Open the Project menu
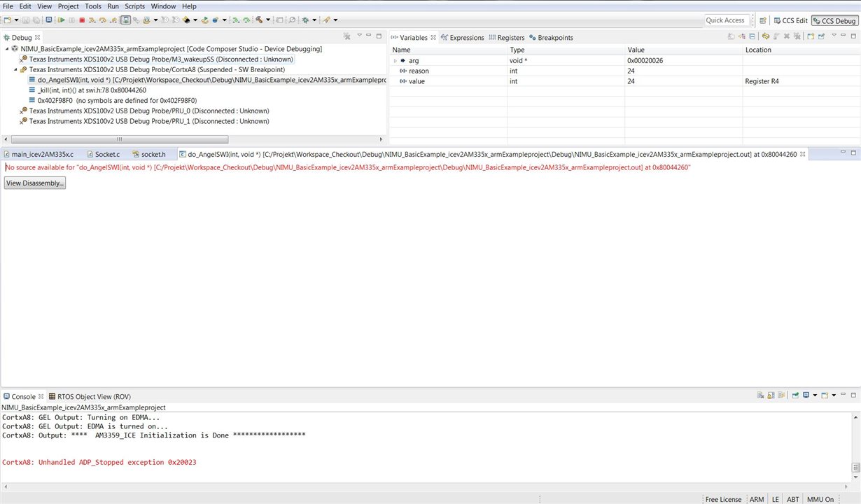The image size is (861, 504). tap(69, 6)
